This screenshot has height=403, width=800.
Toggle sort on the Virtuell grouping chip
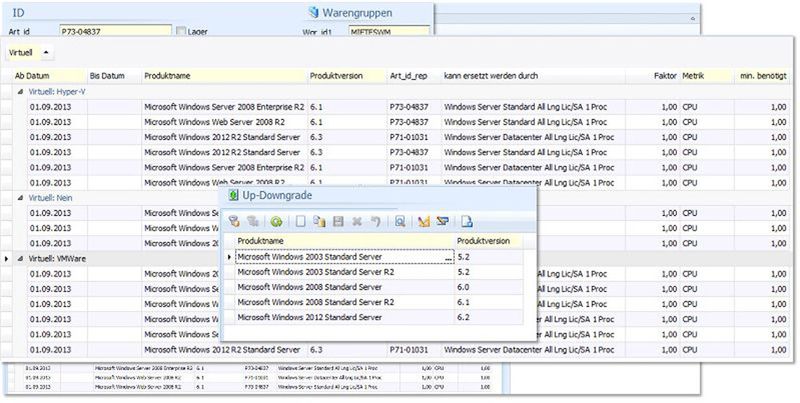pyautogui.click(x=30, y=53)
